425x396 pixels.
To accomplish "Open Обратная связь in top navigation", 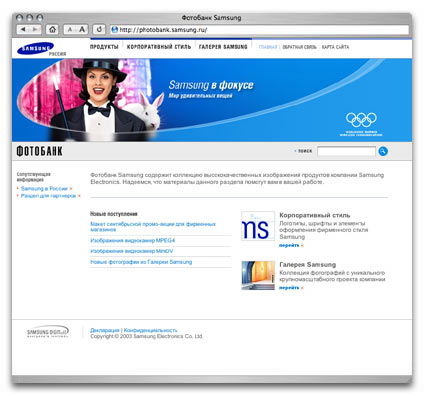I will [299, 47].
